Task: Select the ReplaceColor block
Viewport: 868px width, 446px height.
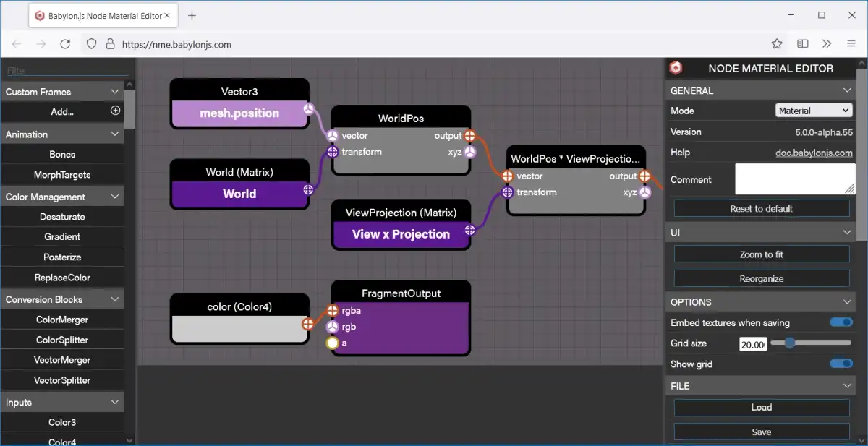Action: point(62,278)
